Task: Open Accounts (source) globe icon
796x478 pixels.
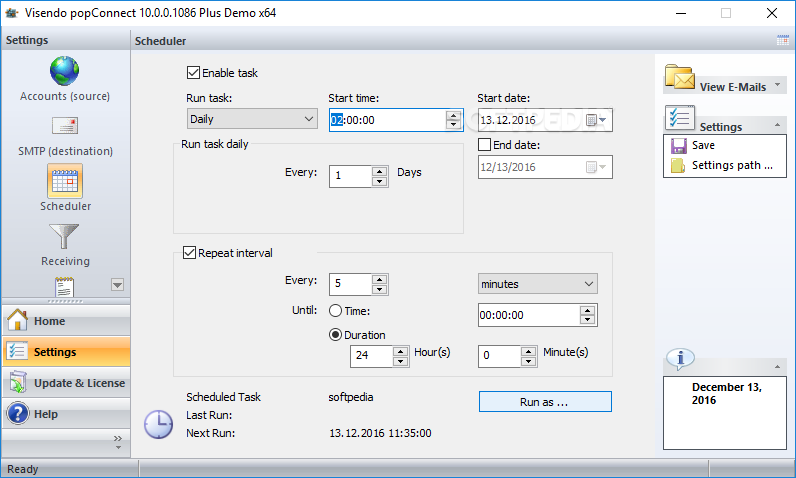Action: (64, 71)
